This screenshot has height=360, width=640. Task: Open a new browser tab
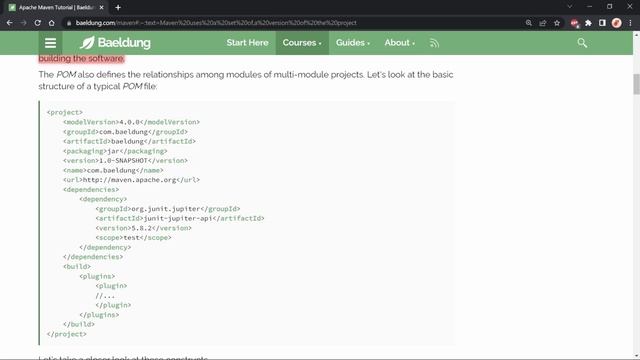[118, 7]
